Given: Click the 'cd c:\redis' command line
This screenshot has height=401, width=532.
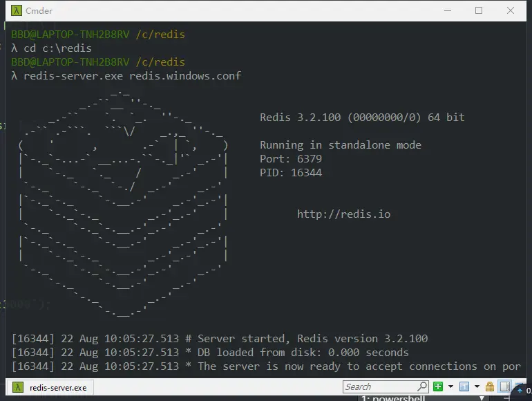Looking at the screenshot, I should (52, 48).
